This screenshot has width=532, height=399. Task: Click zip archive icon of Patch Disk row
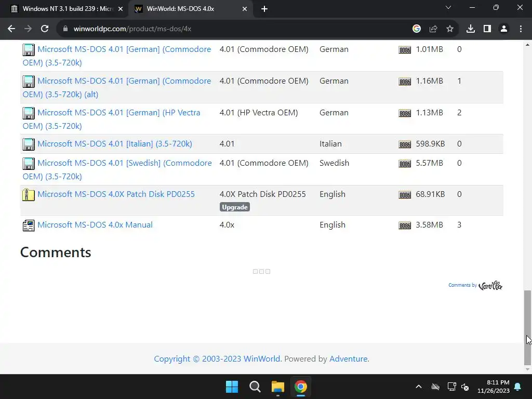click(29, 195)
